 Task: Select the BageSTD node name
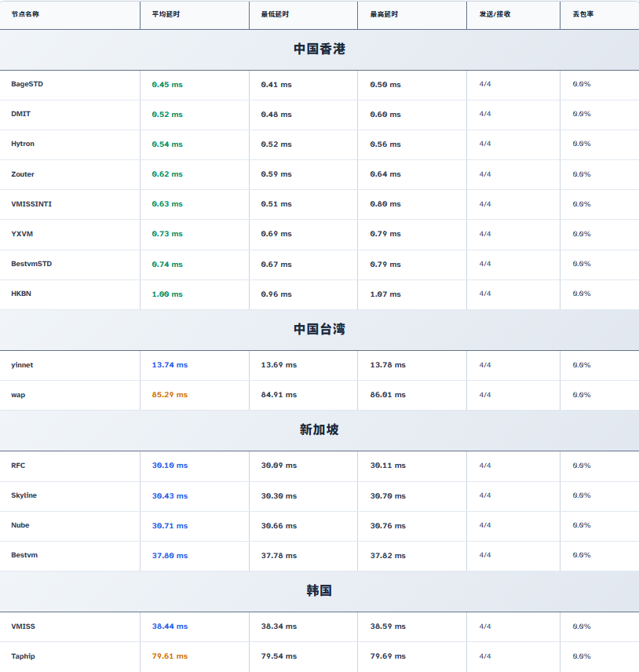[27, 84]
